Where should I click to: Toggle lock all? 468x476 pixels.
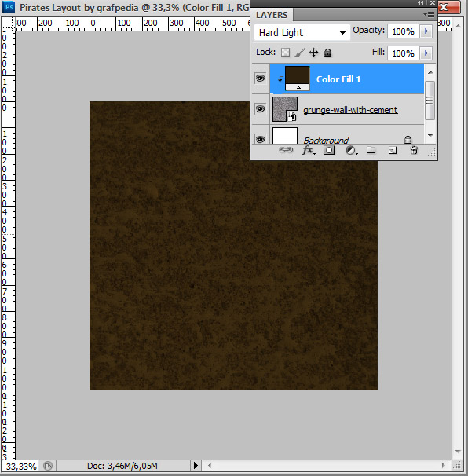point(327,53)
